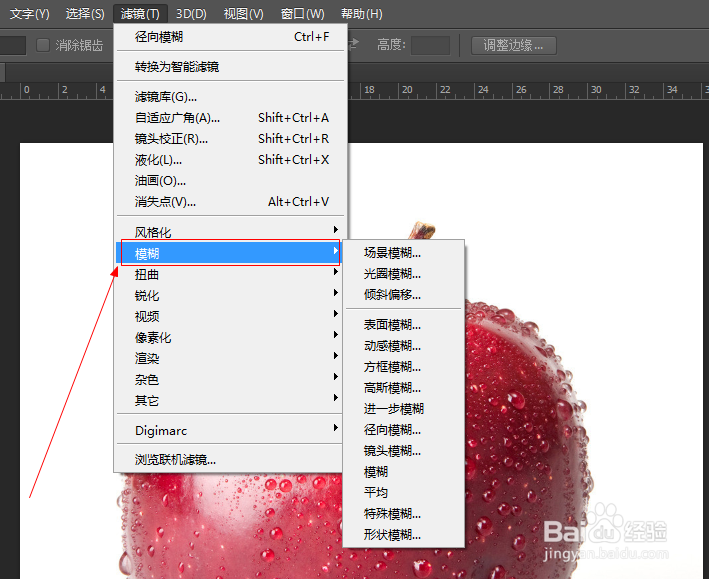Viewport: 709px width, 579px height.
Task: Select 表面模糊... filter
Action: pos(403,325)
